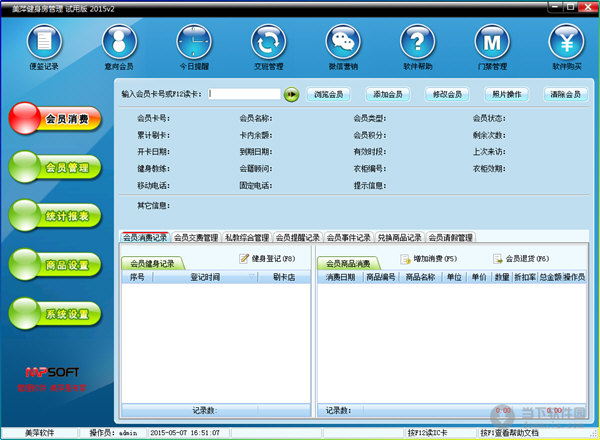Select the 商品设置 sidebar button
Image resolution: width=600 pixels, height=440 pixels.
click(55, 265)
